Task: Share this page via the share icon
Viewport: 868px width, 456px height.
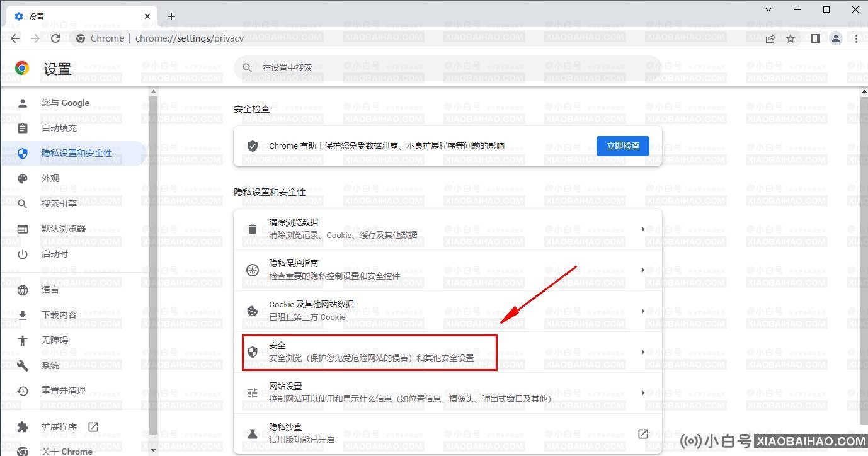Action: click(770, 38)
